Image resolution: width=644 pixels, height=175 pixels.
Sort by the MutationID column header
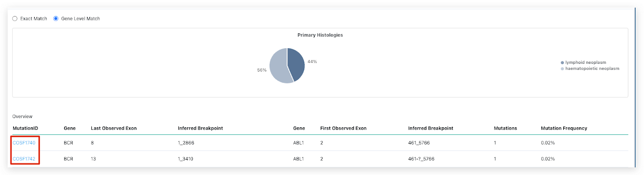(x=25, y=128)
